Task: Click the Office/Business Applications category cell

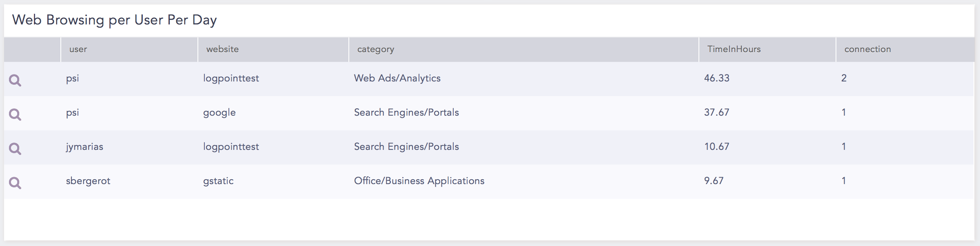Action: (419, 181)
